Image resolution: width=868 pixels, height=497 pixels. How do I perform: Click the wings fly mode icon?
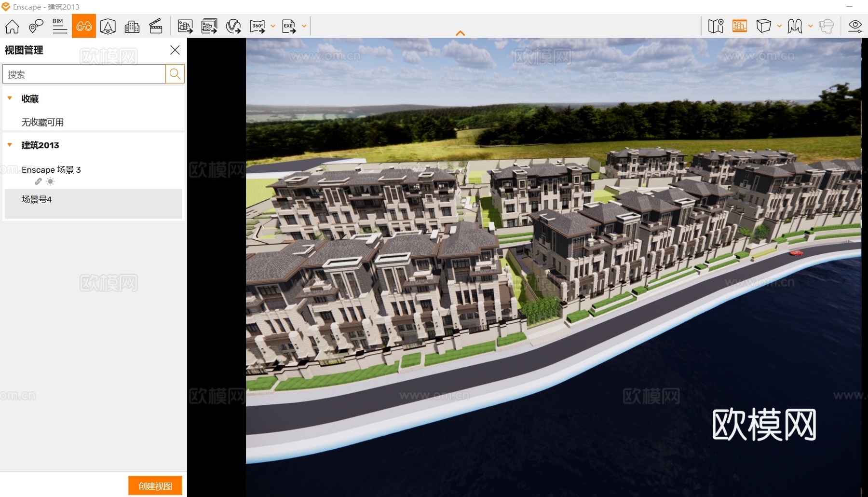coord(795,26)
